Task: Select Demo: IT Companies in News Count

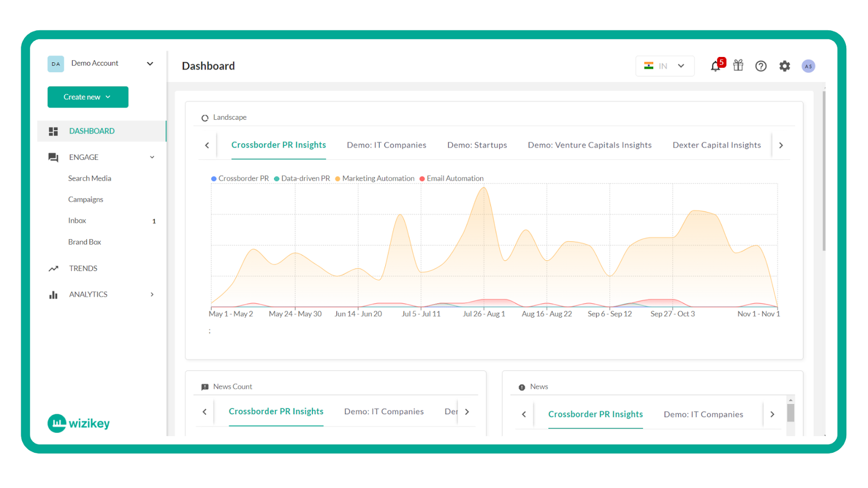Action: click(384, 412)
